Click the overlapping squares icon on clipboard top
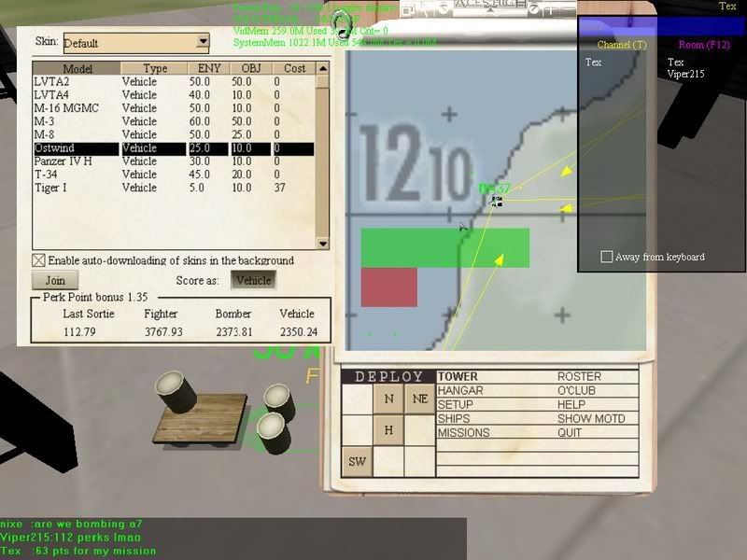Image resolution: width=747 pixels, height=560 pixels. point(407,10)
